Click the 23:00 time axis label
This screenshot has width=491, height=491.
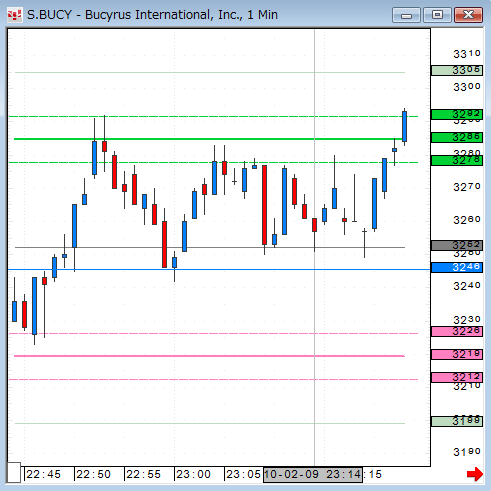[193, 474]
